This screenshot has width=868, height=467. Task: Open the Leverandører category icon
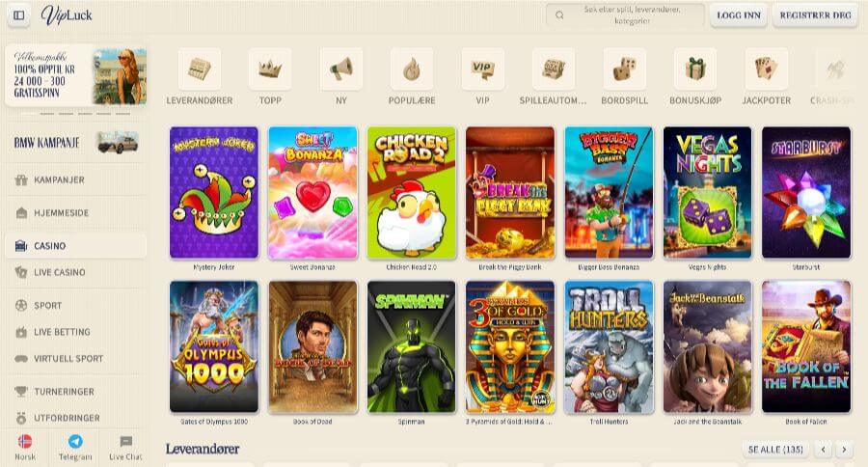tap(200, 69)
